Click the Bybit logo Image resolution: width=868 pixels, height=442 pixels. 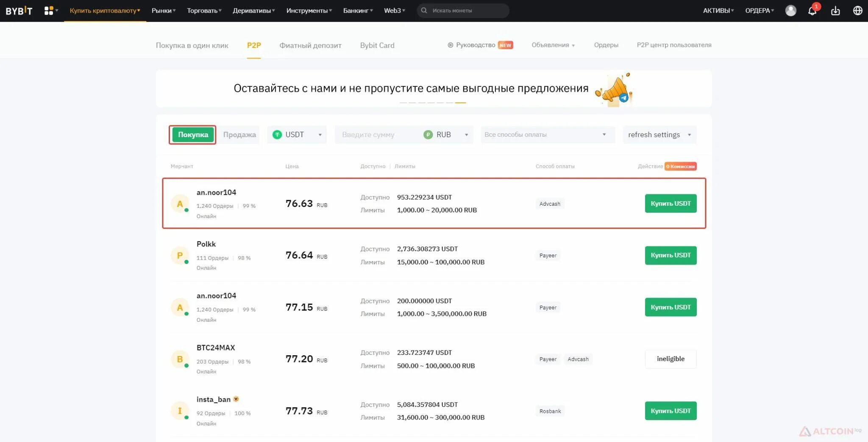[x=19, y=11]
